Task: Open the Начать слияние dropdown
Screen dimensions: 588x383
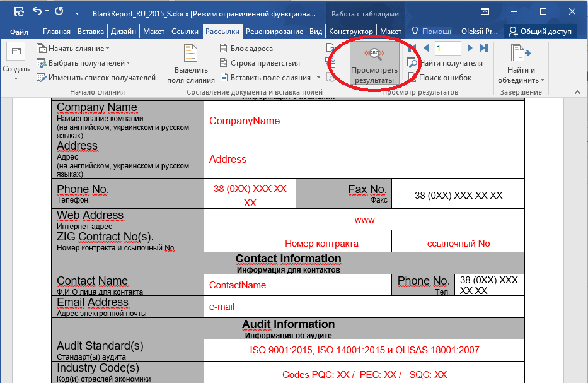Action: coord(73,49)
